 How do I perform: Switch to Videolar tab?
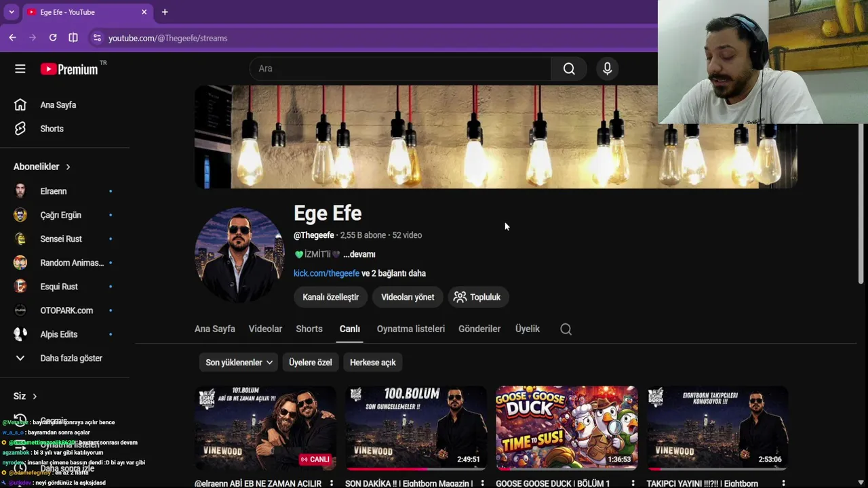(x=265, y=329)
